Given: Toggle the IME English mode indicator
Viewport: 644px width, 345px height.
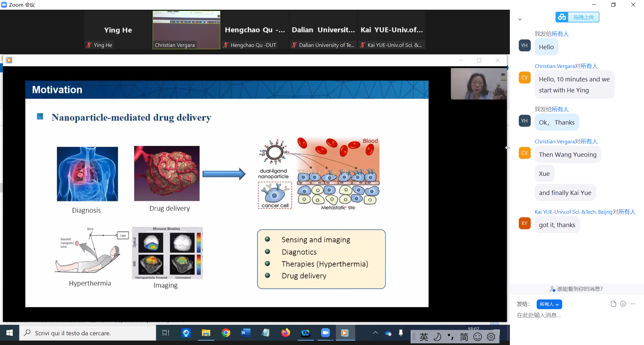Looking at the screenshot, I should click(x=424, y=337).
